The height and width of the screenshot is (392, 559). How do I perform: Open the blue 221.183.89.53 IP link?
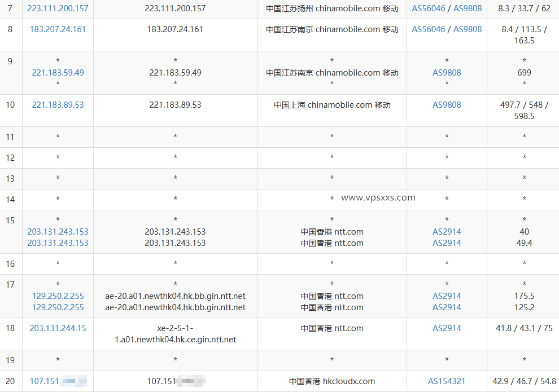pyautogui.click(x=58, y=105)
